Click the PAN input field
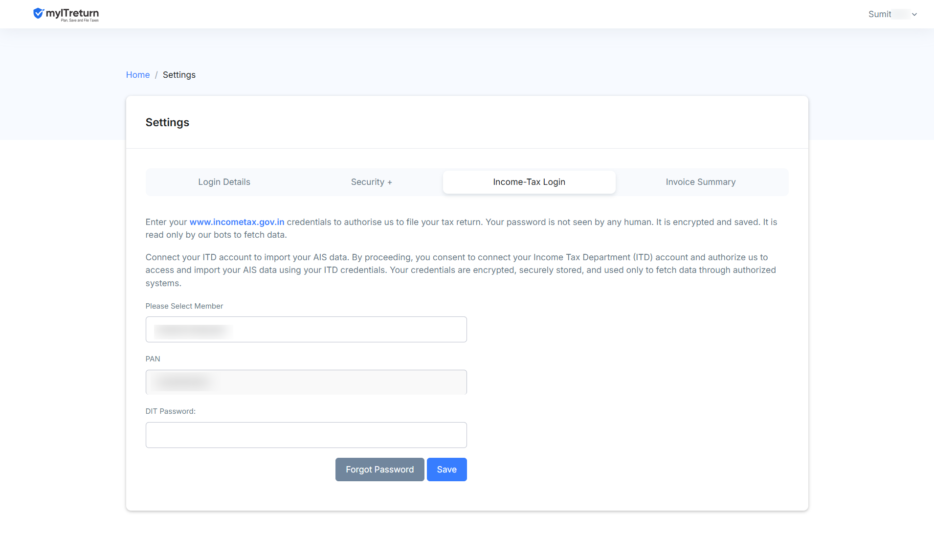The width and height of the screenshot is (934, 560). [x=306, y=382]
